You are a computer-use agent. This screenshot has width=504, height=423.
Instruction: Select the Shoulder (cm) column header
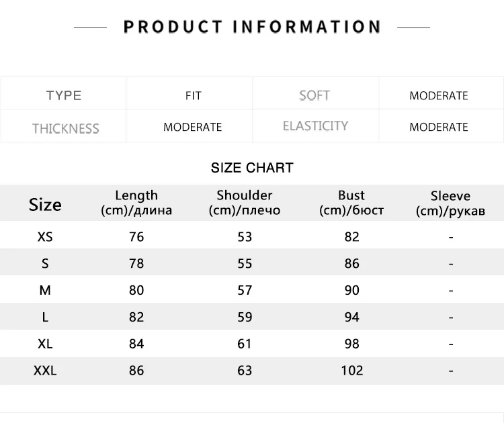click(245, 203)
